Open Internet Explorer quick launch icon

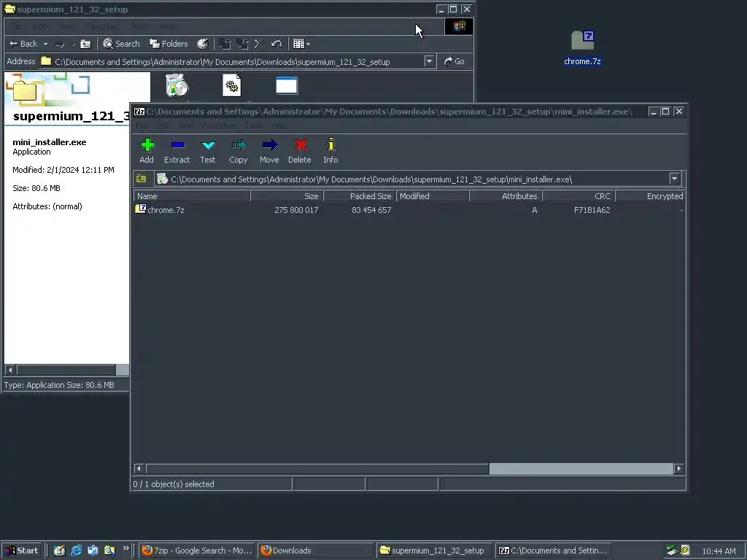point(76,551)
